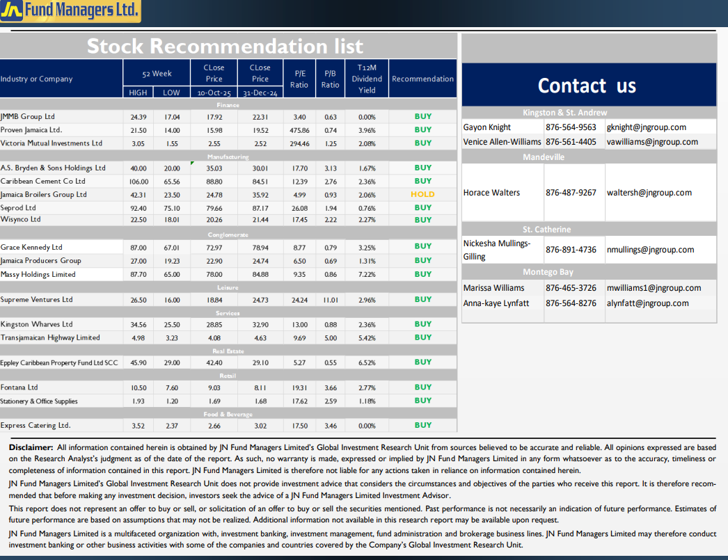Click the T12M Dividend Yield column header
The width and height of the screenshot is (728, 560).
tap(367, 79)
